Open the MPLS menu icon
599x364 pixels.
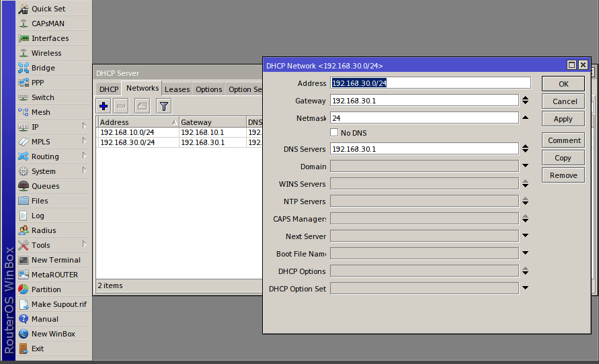pos(24,142)
